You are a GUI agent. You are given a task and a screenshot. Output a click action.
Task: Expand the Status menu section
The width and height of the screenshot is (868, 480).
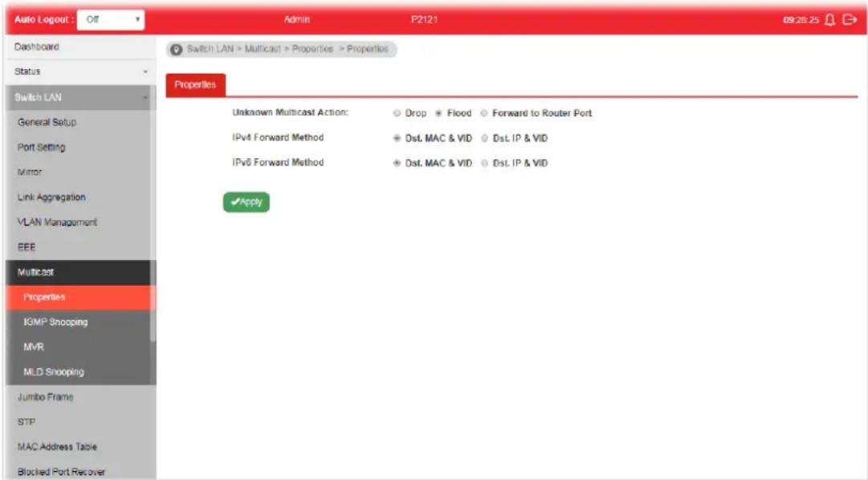80,71
